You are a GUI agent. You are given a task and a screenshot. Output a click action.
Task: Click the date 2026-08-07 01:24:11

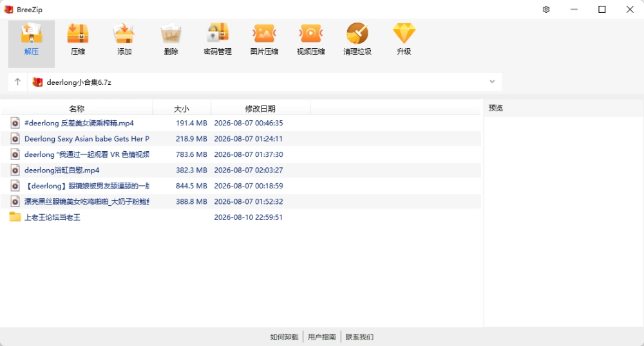[249, 138]
